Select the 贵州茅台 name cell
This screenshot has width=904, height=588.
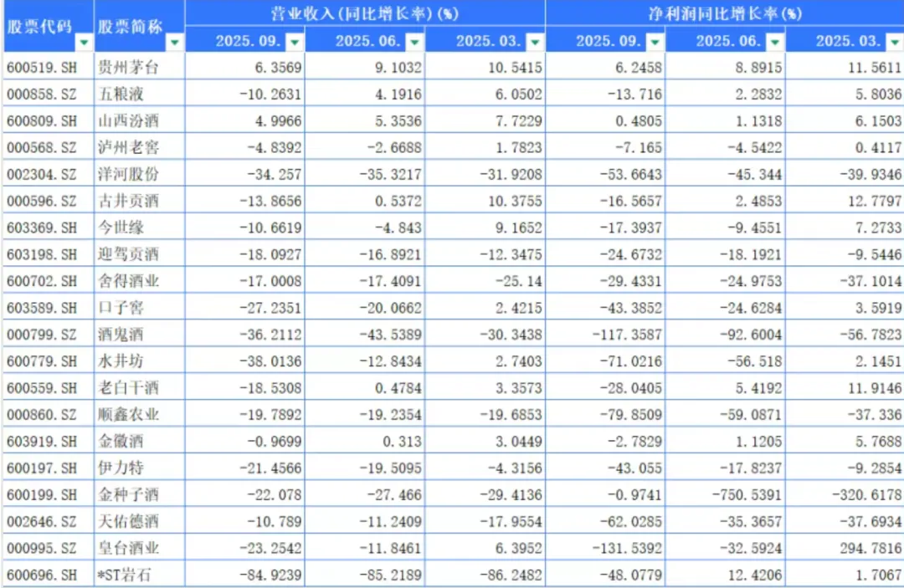(140, 68)
